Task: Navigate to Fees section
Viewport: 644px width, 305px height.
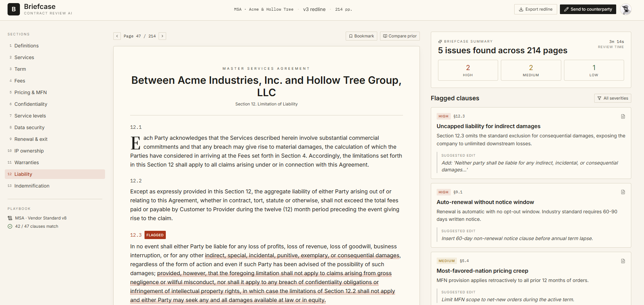Action: point(55,81)
